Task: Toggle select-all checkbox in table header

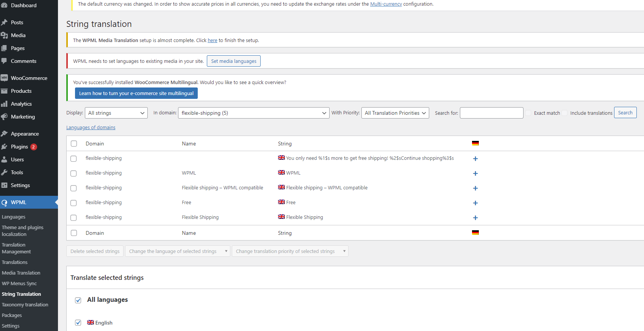Action: (x=74, y=144)
